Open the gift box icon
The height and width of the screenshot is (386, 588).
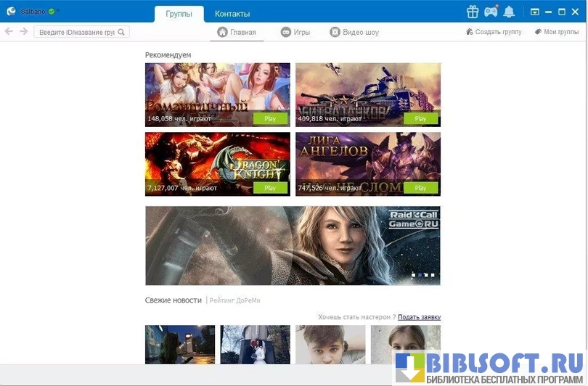pos(473,12)
